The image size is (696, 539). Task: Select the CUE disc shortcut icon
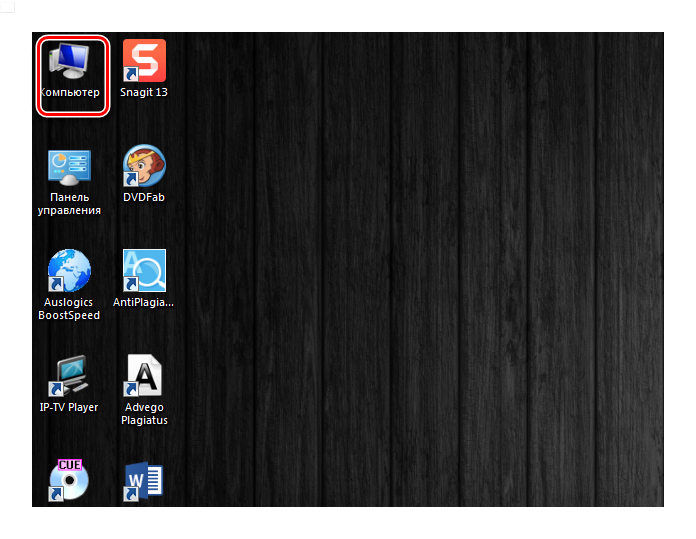coord(70,480)
